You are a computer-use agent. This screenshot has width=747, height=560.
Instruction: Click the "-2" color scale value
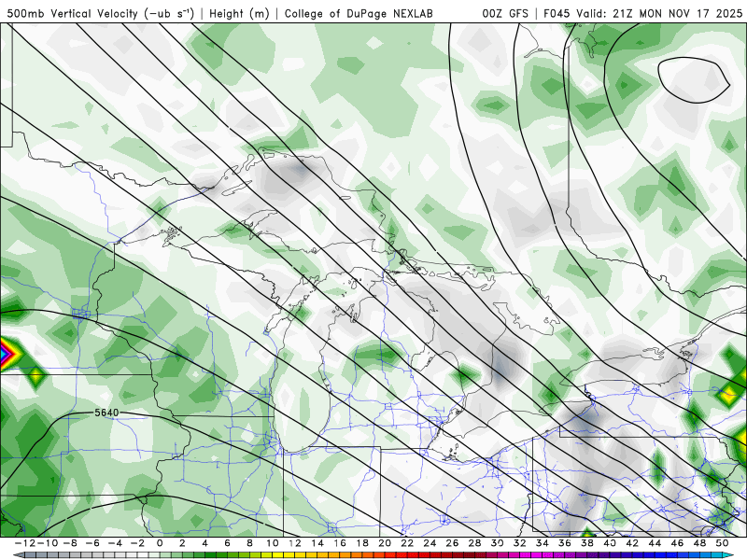click(x=137, y=543)
